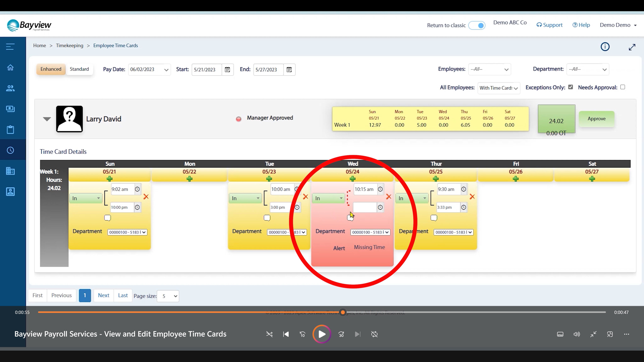Uncheck the Exceptions Only checkbox
The image size is (644, 362).
(571, 87)
